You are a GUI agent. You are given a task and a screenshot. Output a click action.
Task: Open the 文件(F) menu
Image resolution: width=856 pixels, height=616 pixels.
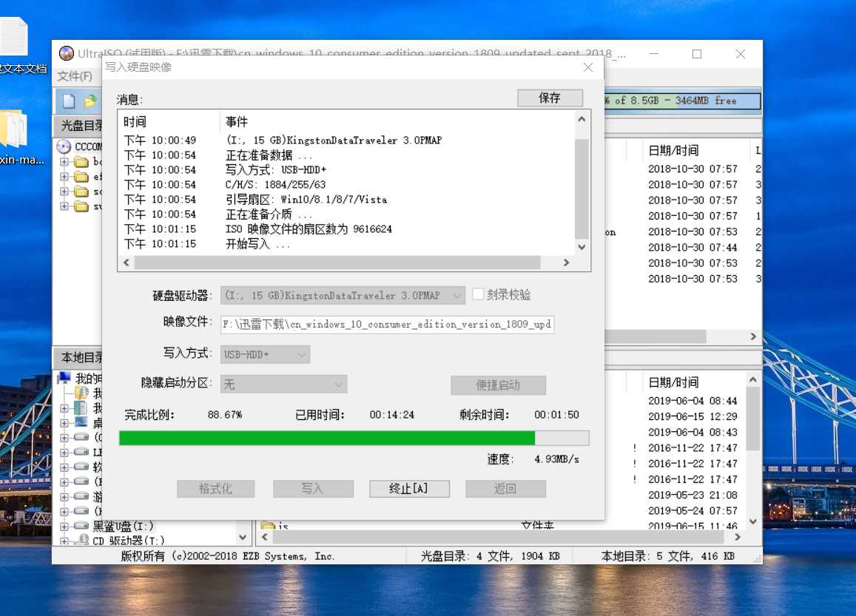(x=75, y=76)
